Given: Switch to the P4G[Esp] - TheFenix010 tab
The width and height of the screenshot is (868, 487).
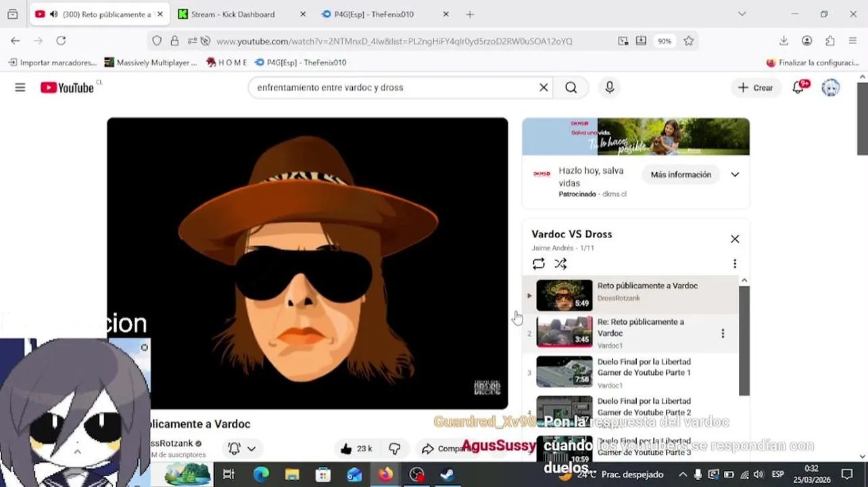Looking at the screenshot, I should click(x=375, y=14).
